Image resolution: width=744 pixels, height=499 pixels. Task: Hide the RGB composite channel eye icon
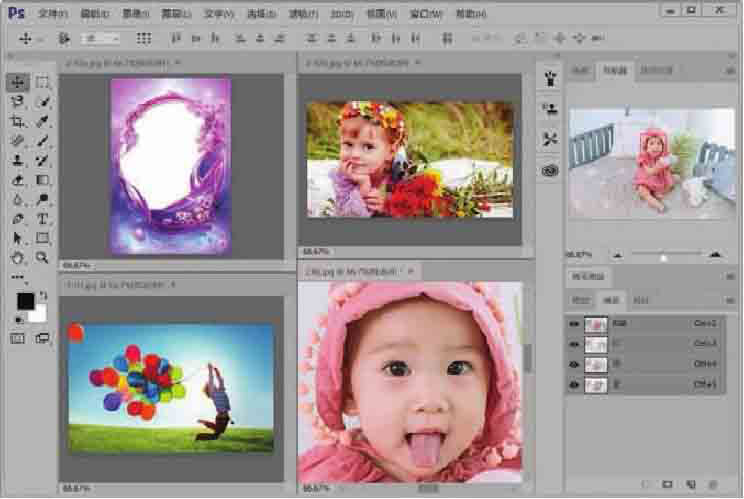click(x=574, y=324)
